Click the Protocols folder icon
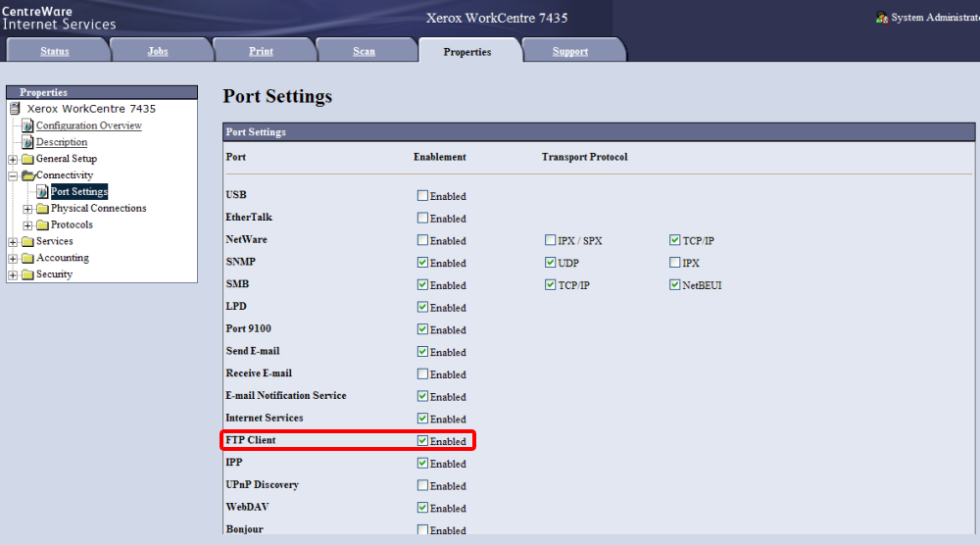The width and height of the screenshot is (980, 545). 42,225
